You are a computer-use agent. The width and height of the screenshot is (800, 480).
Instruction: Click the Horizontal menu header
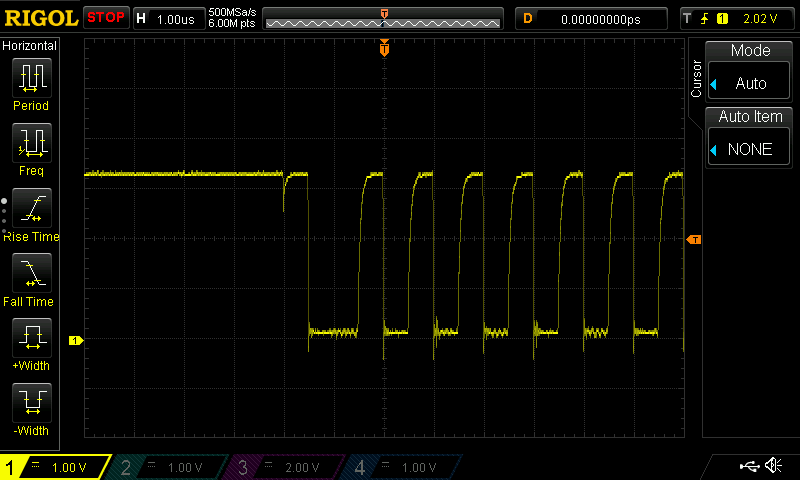tap(30, 46)
